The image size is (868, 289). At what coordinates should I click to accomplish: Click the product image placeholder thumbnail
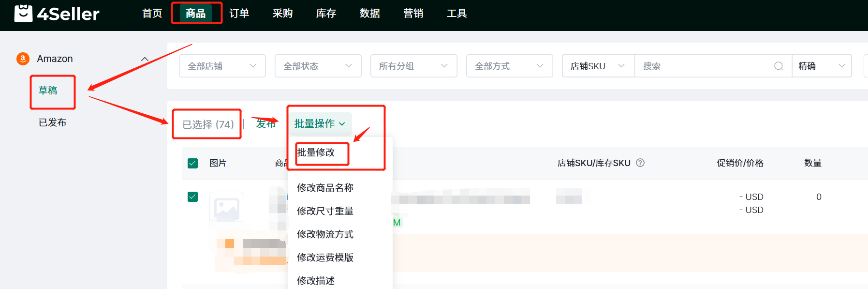coord(226,208)
